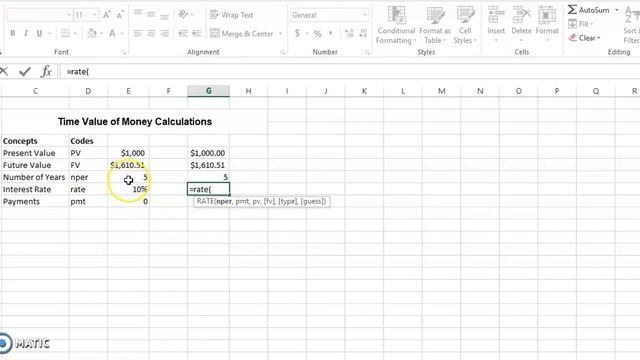Decrease decimal places

click(363, 33)
